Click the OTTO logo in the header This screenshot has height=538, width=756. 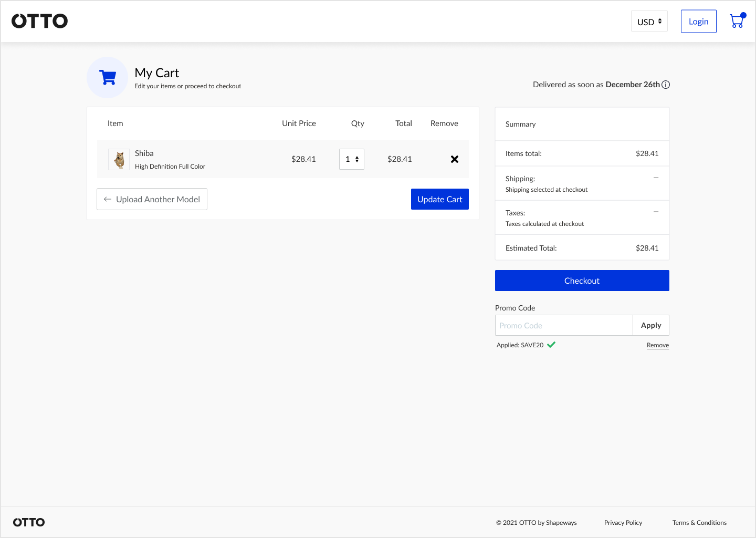pyautogui.click(x=40, y=21)
